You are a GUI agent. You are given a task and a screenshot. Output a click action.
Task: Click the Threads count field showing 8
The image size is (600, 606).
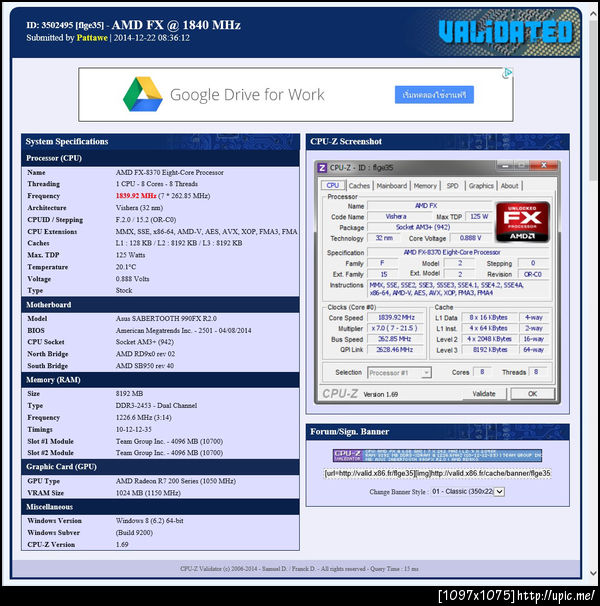[536, 372]
